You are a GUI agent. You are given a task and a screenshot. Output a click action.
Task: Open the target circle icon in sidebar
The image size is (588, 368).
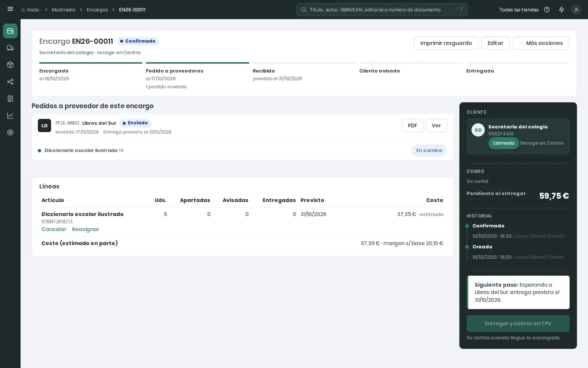(x=10, y=132)
